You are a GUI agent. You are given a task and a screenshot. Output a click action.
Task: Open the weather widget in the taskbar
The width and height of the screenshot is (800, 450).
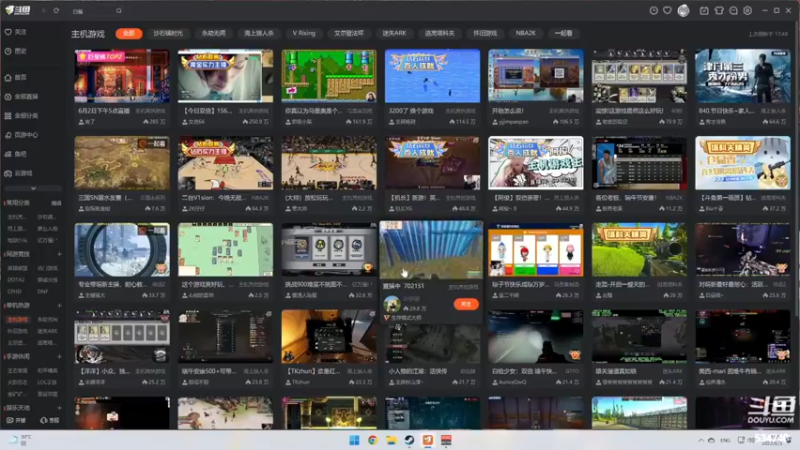[19, 440]
